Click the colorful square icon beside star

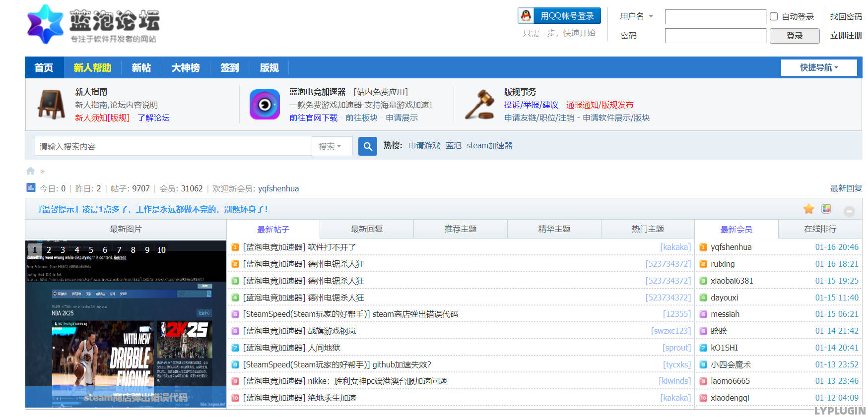point(826,209)
